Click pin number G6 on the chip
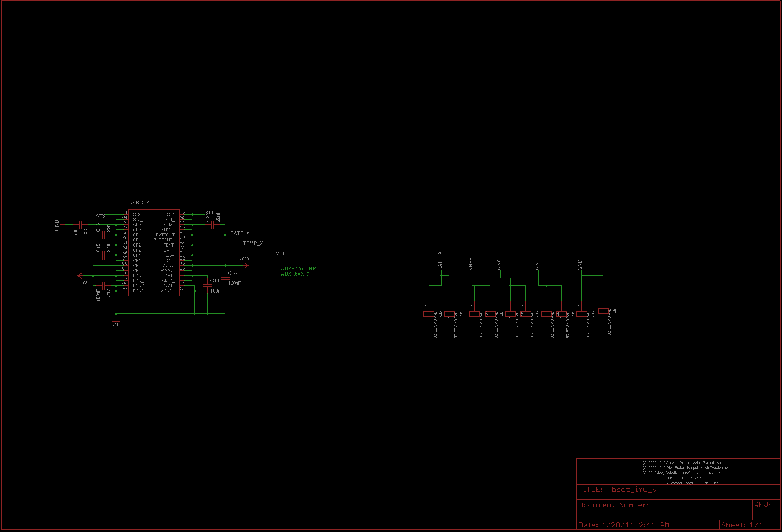Image resolution: width=782 pixels, height=532 pixels. pos(125,283)
